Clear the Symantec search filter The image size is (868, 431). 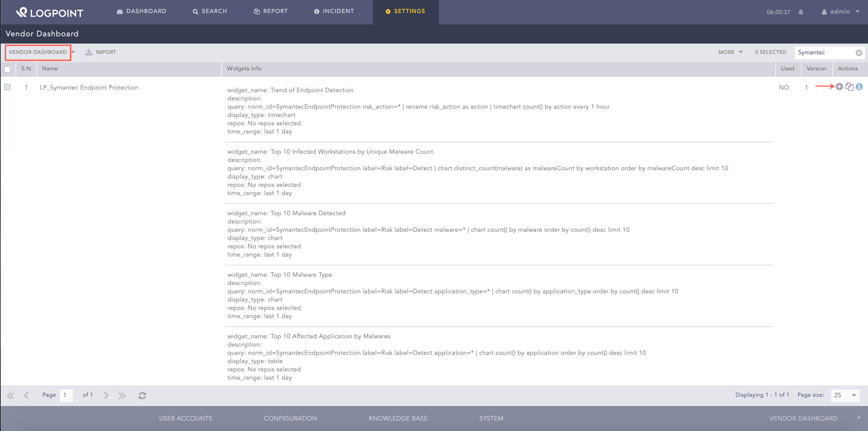(859, 53)
